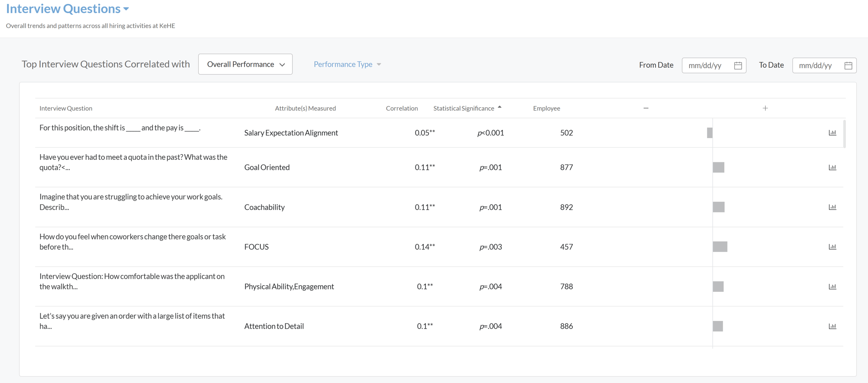Viewport: 868px width, 383px height.
Task: Open chart icon for Attention to Detail row
Action: click(832, 327)
